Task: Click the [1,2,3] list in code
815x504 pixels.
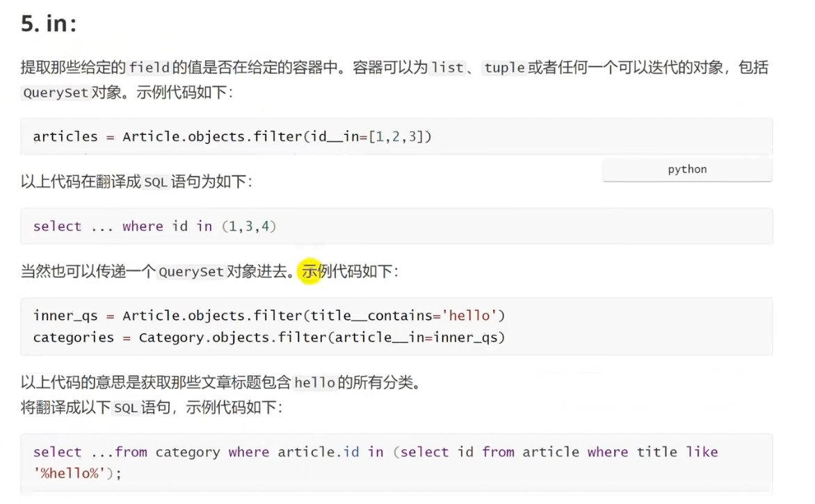Action: point(396,137)
